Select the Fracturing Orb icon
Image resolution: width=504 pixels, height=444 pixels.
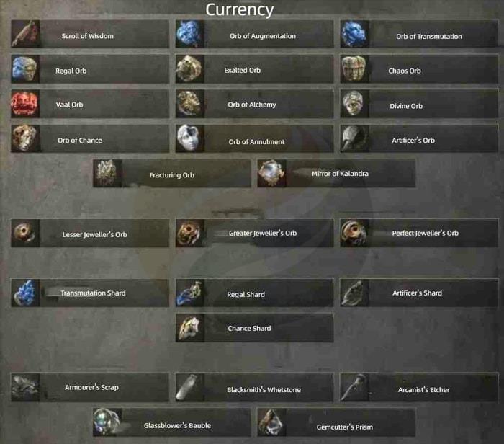click(107, 173)
